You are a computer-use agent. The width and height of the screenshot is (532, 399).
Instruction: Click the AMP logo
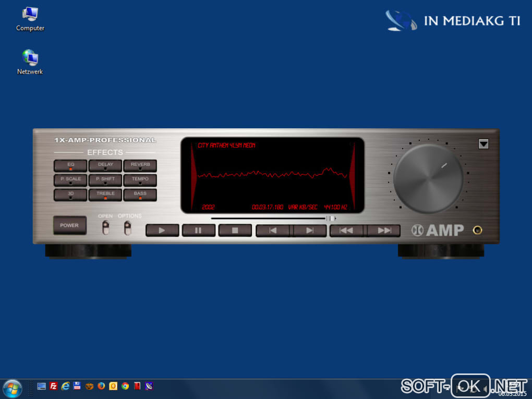(x=438, y=231)
